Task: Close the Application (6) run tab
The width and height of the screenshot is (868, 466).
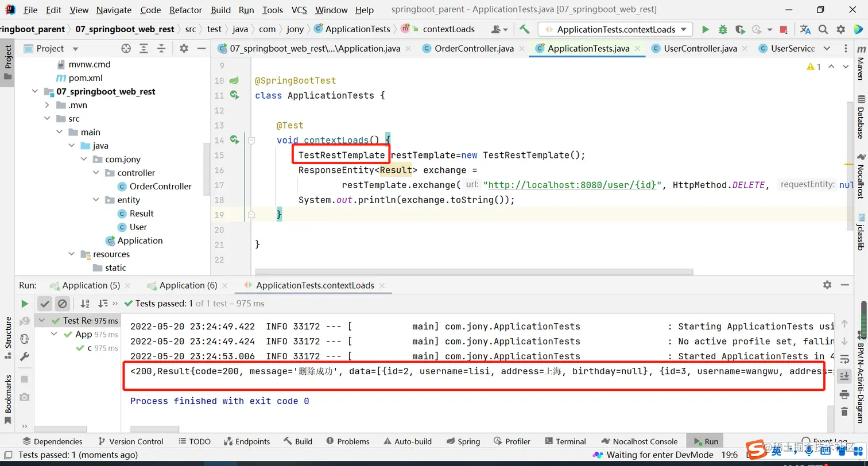Action: pos(225,285)
